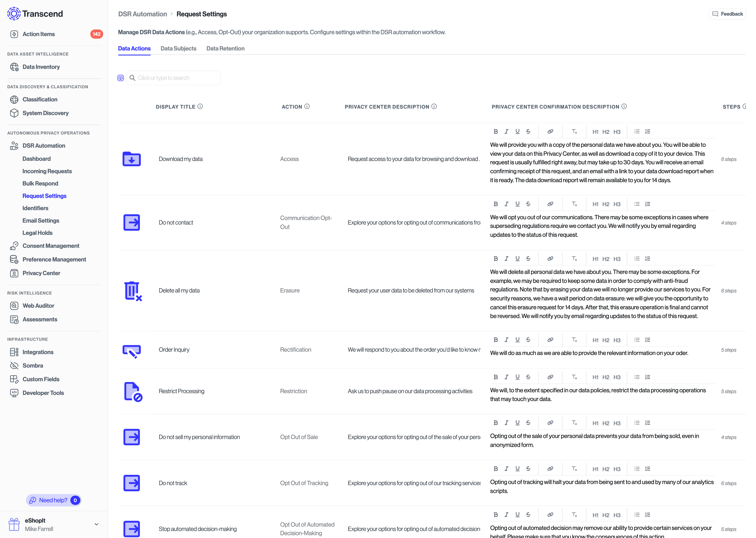This screenshot has width=756, height=538.
Task: Open the Data Retention tab
Action: (x=225, y=48)
